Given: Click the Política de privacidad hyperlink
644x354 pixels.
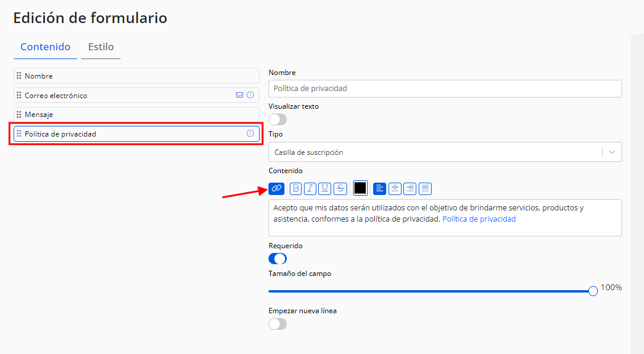Looking at the screenshot, I should [479, 219].
